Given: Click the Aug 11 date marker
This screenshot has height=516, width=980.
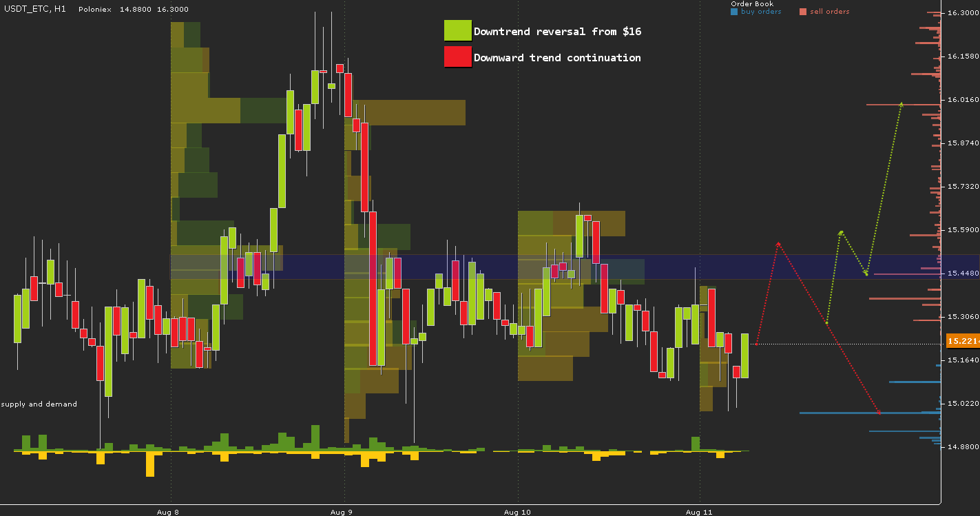Looking at the screenshot, I should point(699,512).
